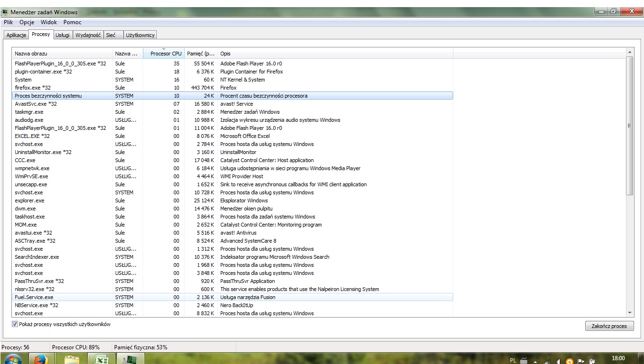Image resolution: width=644 pixels, height=364 pixels.
Task: Select the PassThruSvr.exe *32 process
Action: (x=233, y=281)
